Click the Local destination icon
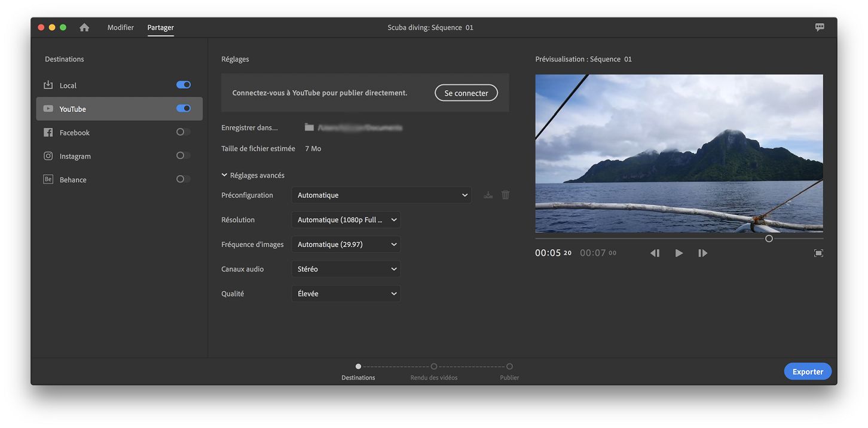 48,85
